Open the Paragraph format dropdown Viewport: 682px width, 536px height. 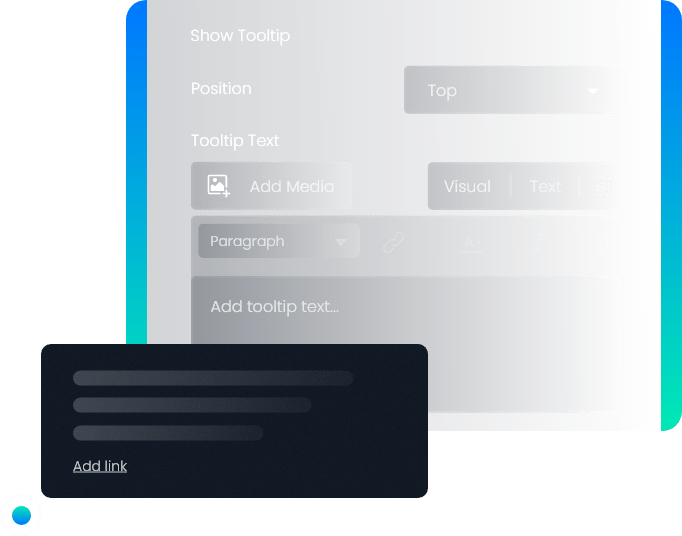click(x=279, y=241)
